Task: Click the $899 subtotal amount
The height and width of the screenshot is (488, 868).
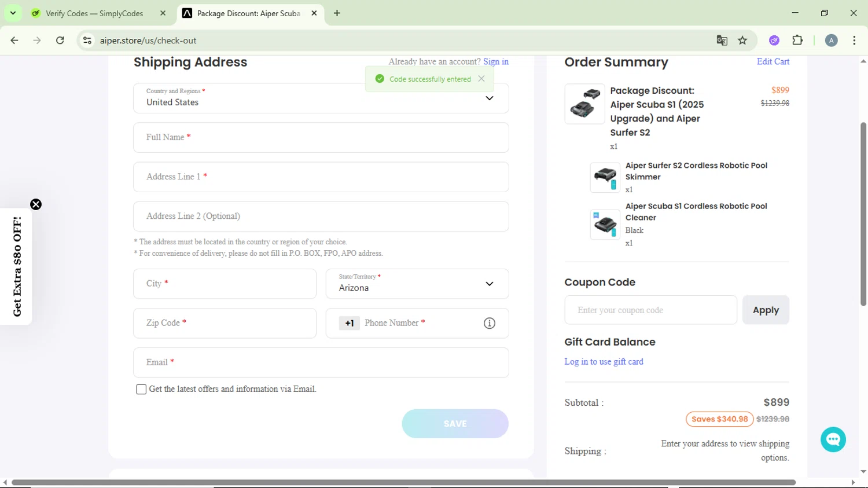Action: click(776, 402)
